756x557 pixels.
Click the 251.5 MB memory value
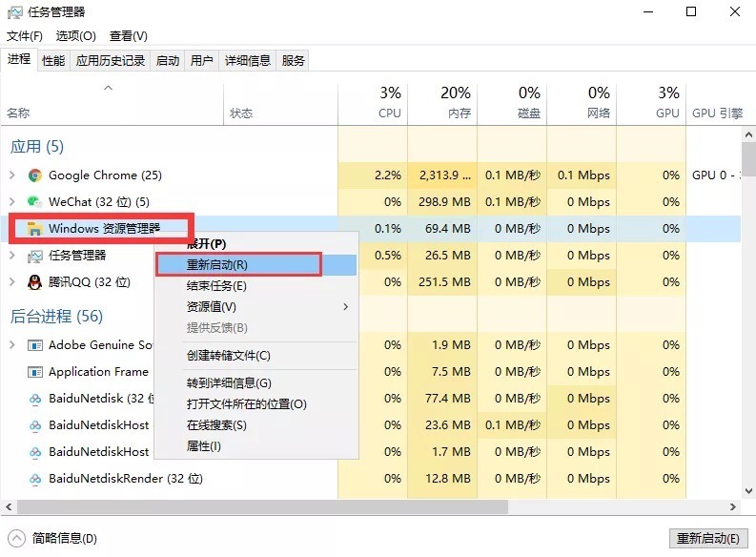coord(444,282)
